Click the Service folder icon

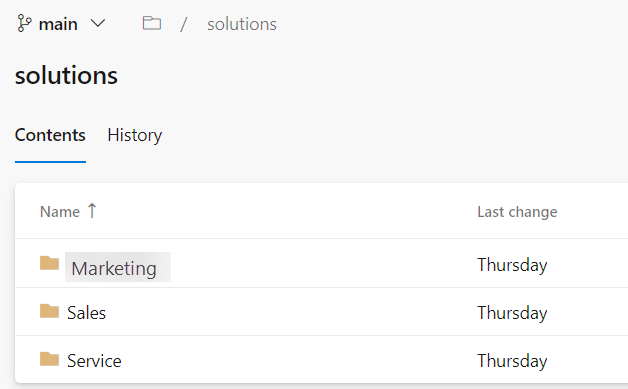coord(49,359)
